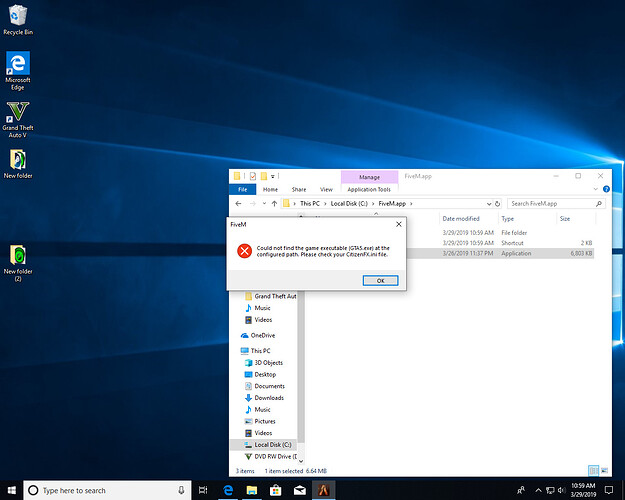625x500 pixels.
Task: Click the Mail icon in the taskbar
Action: [x=298, y=490]
